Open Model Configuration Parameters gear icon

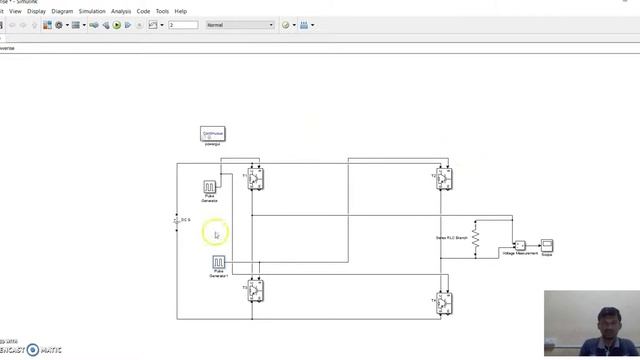pyautogui.click(x=59, y=25)
